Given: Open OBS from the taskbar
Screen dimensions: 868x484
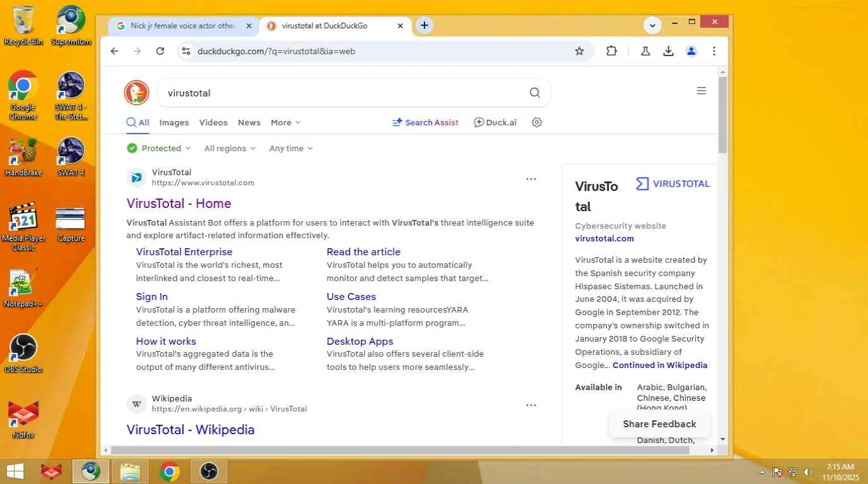Looking at the screenshot, I should [209, 471].
